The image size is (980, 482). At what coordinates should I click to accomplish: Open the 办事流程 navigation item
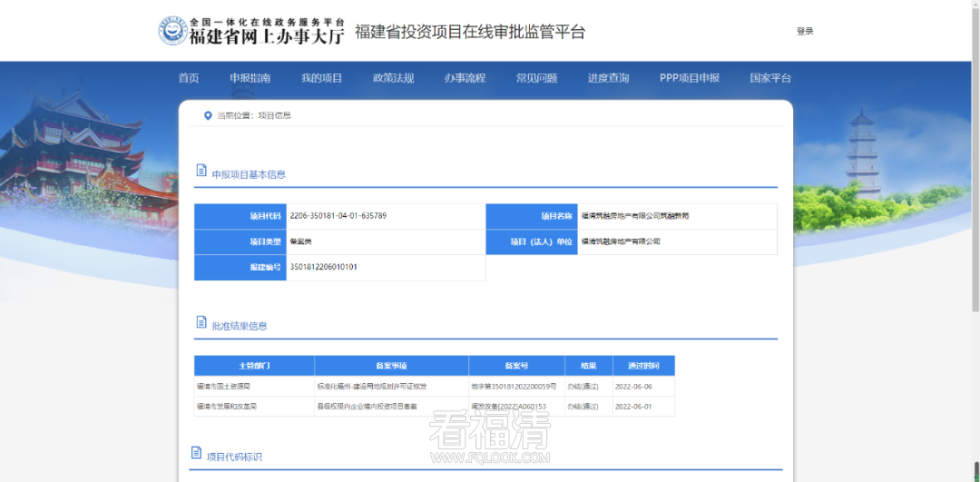pyautogui.click(x=465, y=78)
